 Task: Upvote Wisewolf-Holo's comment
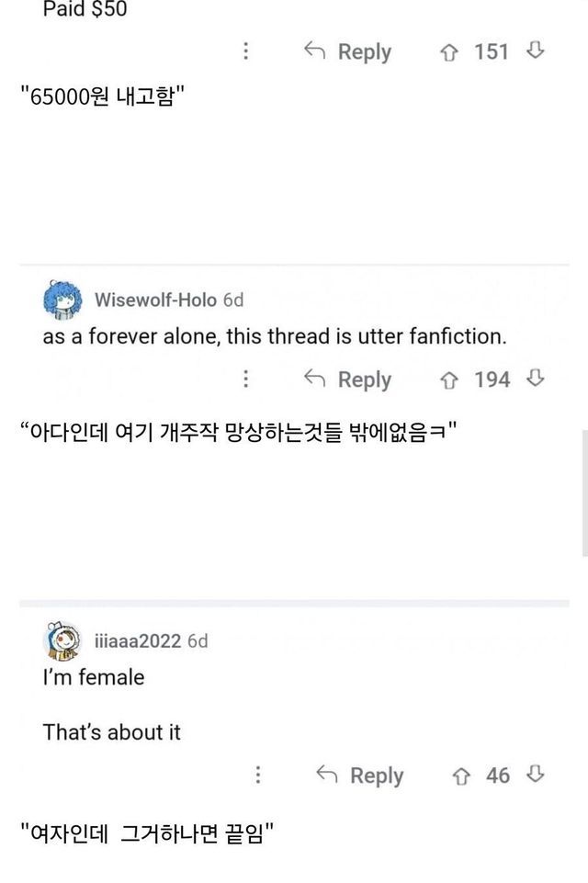pyautogui.click(x=450, y=379)
